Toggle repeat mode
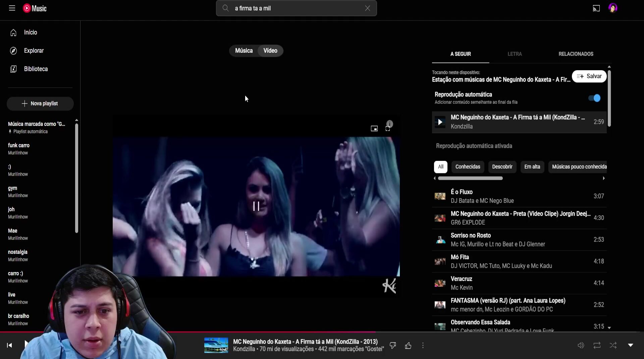 (x=597, y=345)
